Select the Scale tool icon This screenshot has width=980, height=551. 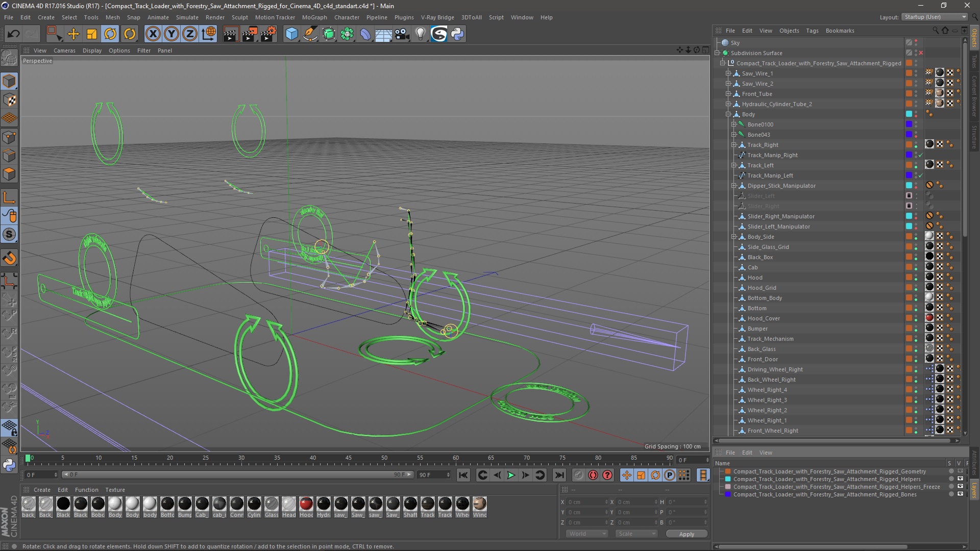[92, 34]
